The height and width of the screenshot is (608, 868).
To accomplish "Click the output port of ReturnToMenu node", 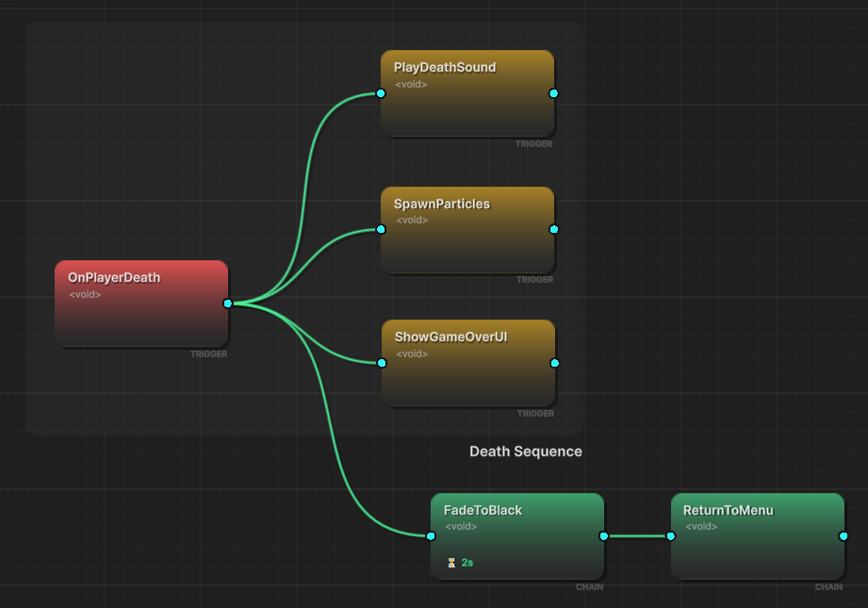I will (x=843, y=536).
